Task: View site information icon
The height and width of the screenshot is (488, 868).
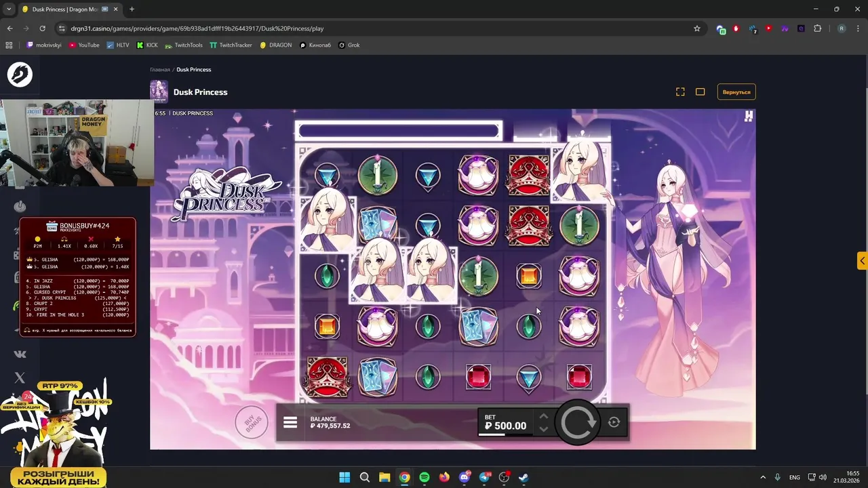Action: point(62,28)
